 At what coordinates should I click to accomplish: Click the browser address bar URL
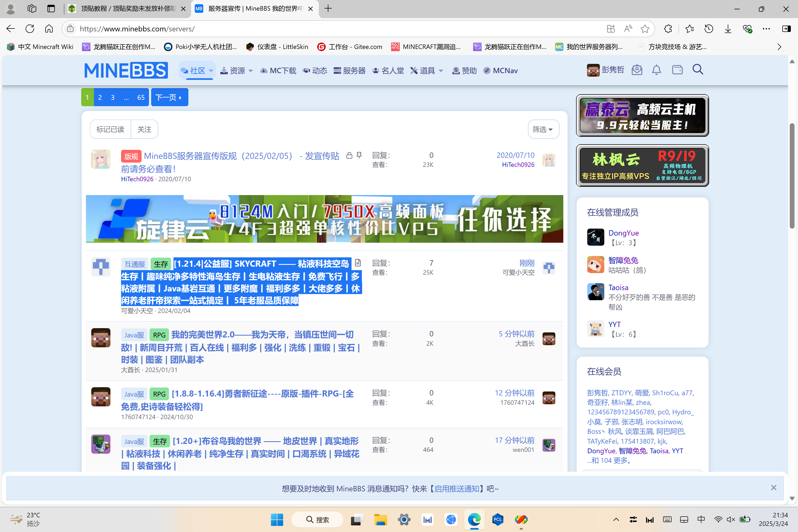(x=137, y=29)
